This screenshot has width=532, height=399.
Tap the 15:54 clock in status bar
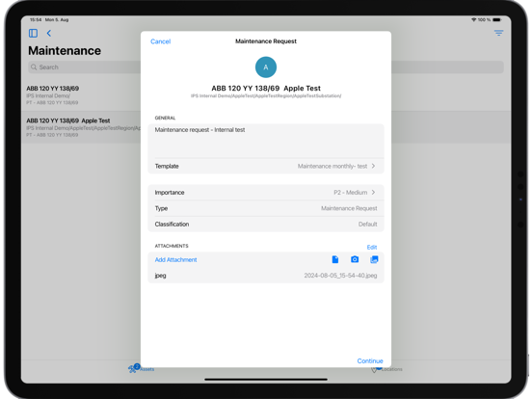(x=36, y=20)
